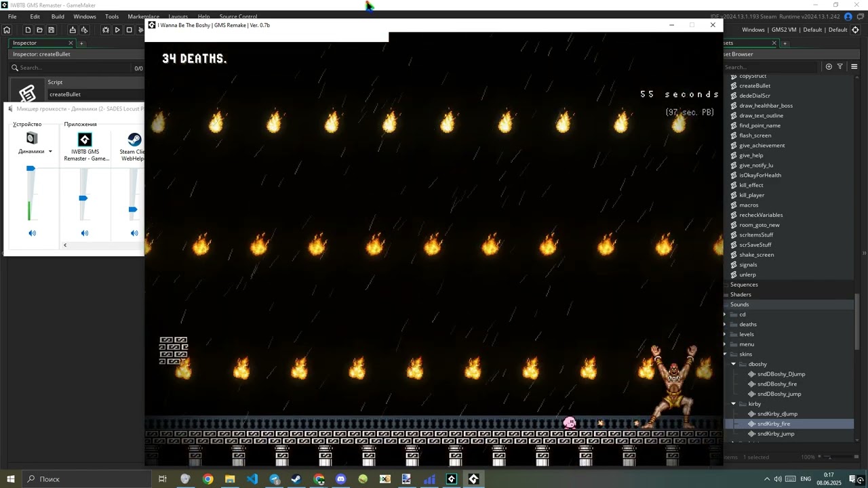
Task: Collapse the dboshy skins folder
Action: tap(734, 364)
